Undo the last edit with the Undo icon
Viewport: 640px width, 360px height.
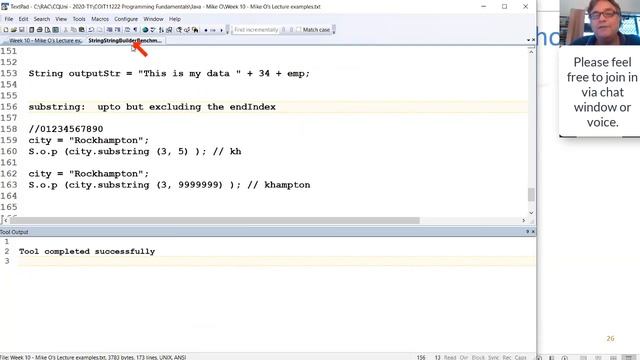tap(91, 30)
